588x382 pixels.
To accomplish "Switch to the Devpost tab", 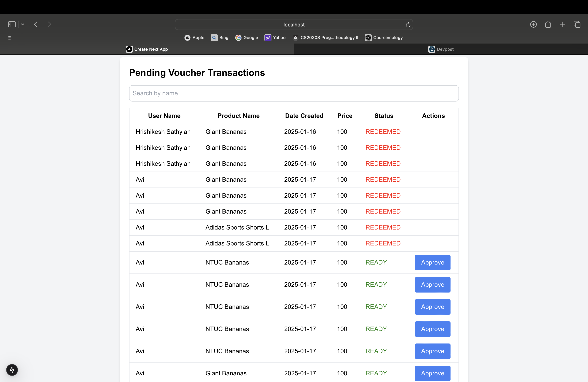I will coord(441,49).
